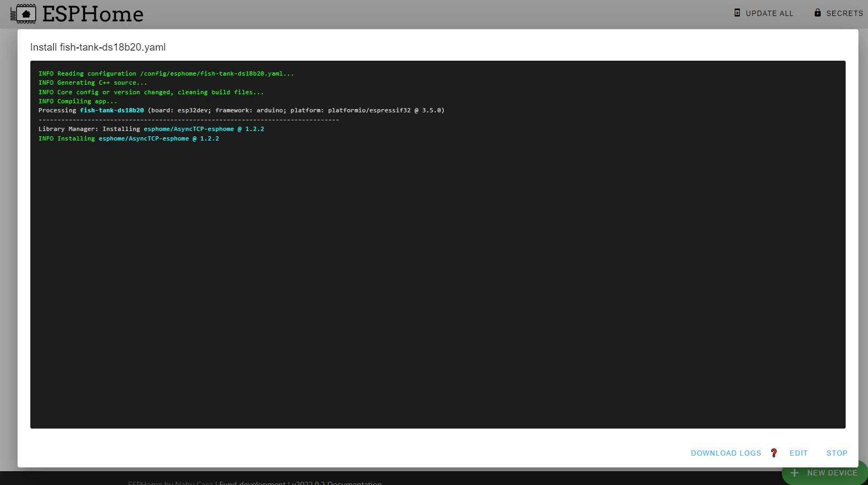Select the UPDATE ALL text label
The image size is (868, 485).
770,13
